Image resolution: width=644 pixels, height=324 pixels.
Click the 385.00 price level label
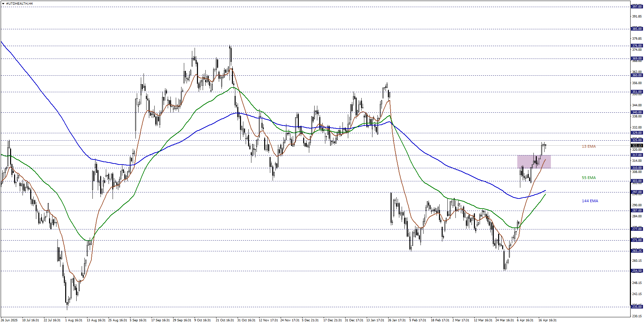point(636,29)
